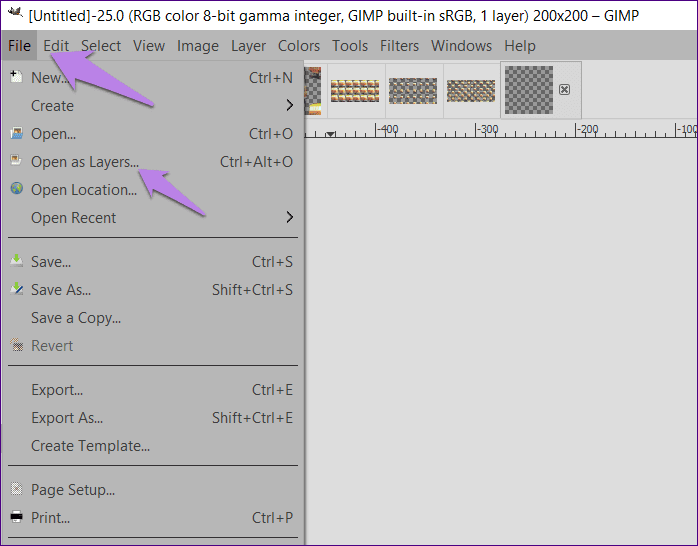Image resolution: width=698 pixels, height=546 pixels.
Task: Click the Open as Layers icon
Action: (16, 160)
